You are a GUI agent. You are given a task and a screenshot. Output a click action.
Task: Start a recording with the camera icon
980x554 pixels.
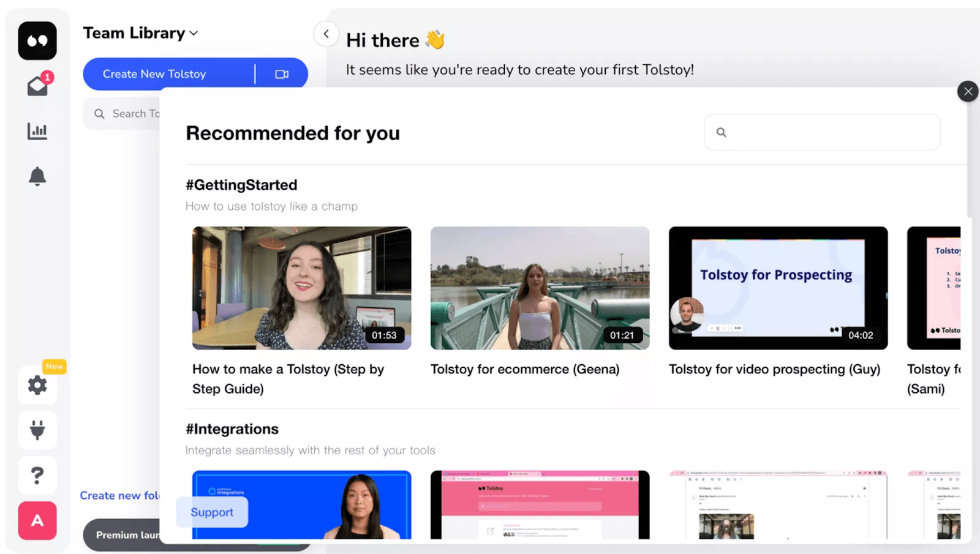(282, 73)
